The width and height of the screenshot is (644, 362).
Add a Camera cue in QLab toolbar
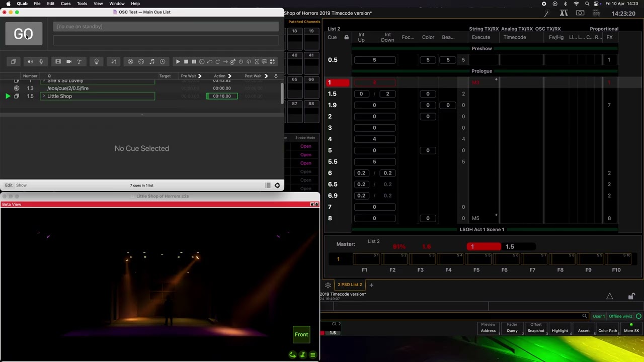point(69,62)
